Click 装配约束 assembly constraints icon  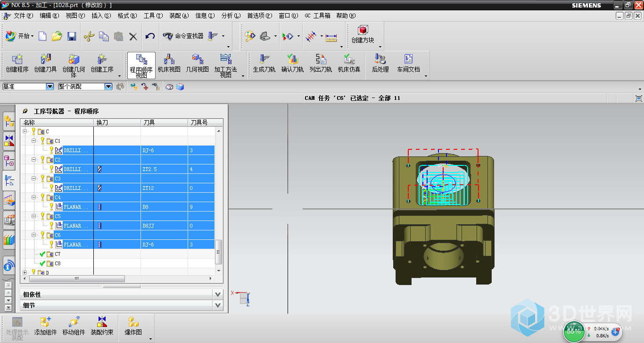(x=102, y=326)
